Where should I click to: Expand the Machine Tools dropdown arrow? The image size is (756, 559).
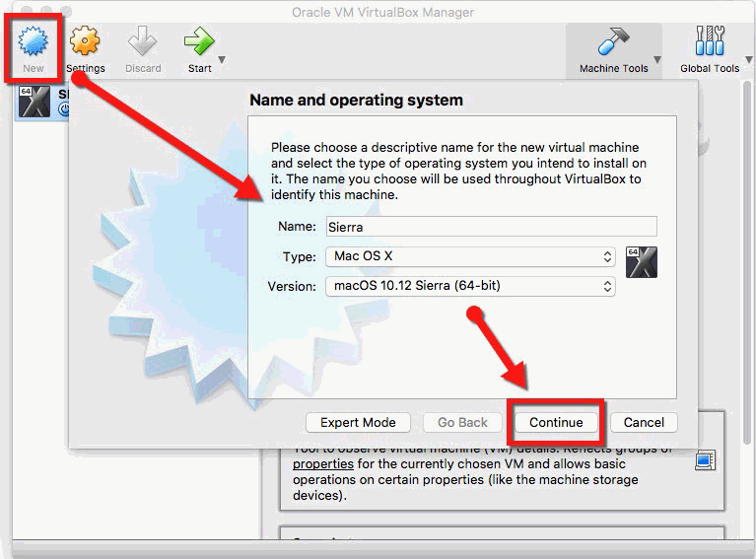[x=656, y=60]
